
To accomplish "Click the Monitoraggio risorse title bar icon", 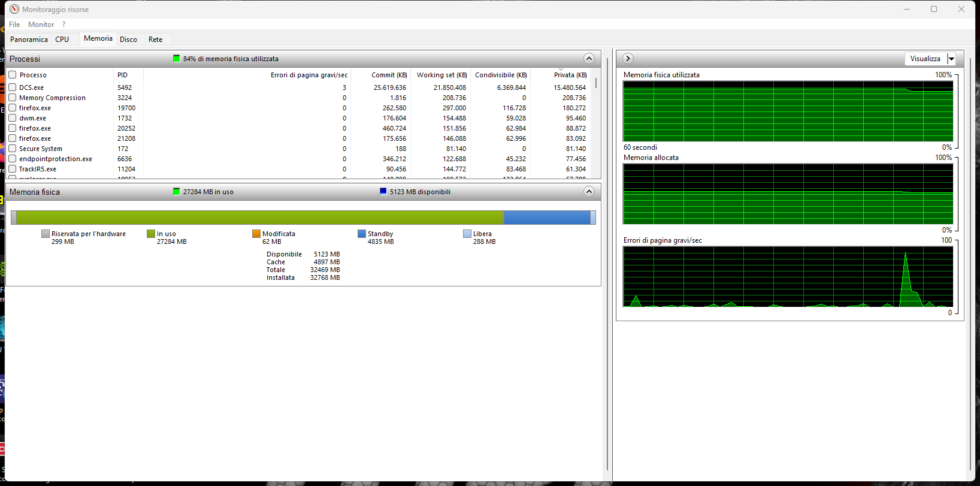I will (14, 9).
